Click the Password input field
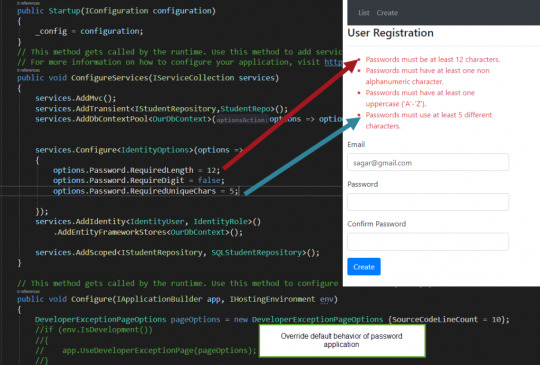The height and width of the screenshot is (365, 540). [428, 202]
